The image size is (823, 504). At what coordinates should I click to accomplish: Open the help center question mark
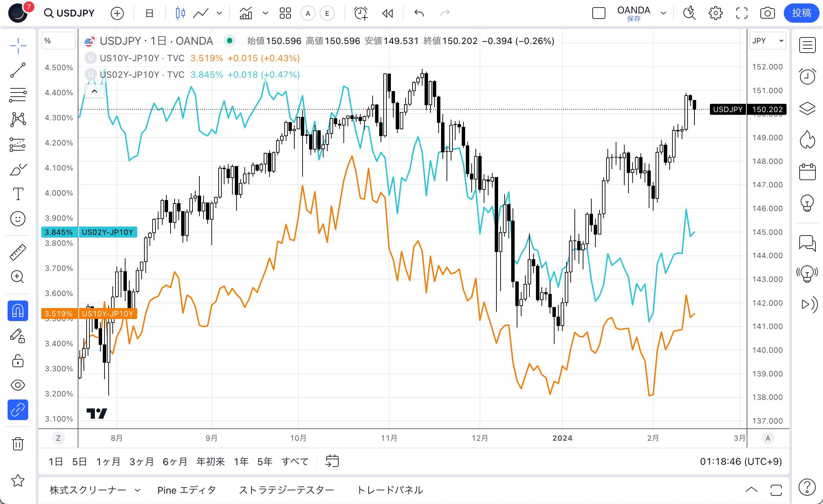coord(807,487)
